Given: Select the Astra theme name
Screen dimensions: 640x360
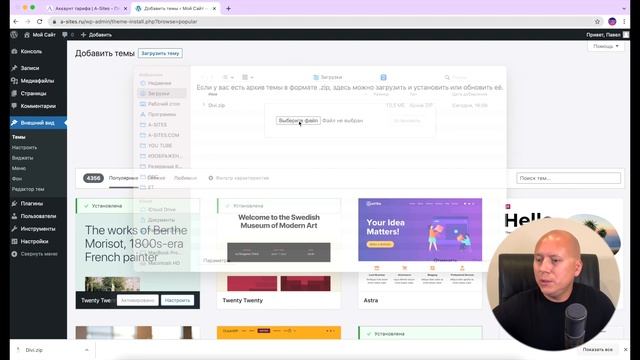Looking at the screenshot, I should [371, 300].
